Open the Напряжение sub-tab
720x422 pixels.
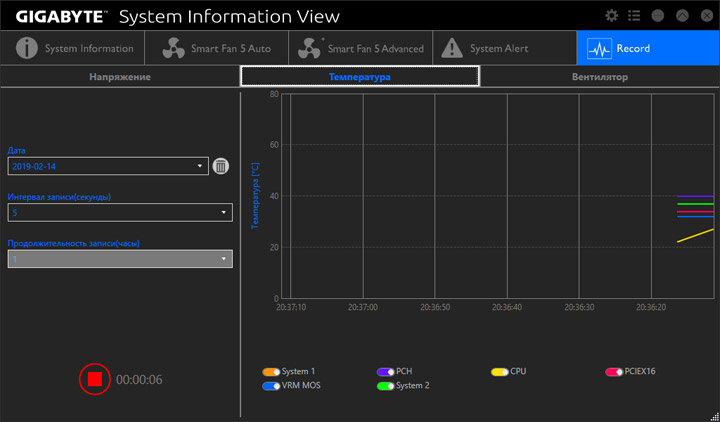[120, 77]
